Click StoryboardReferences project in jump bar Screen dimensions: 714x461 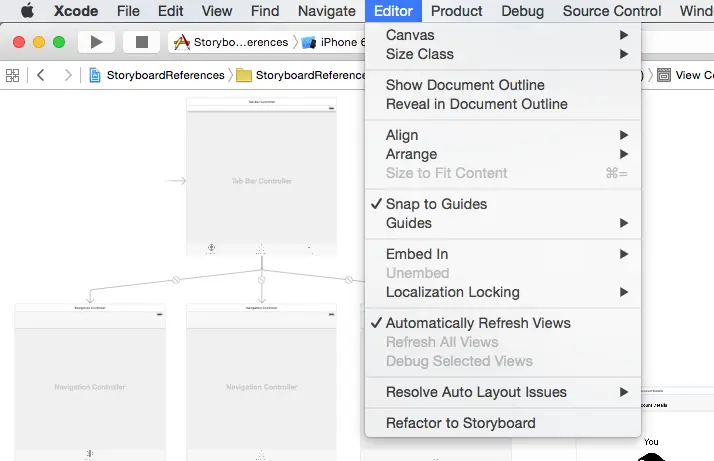pyautogui.click(x=158, y=75)
